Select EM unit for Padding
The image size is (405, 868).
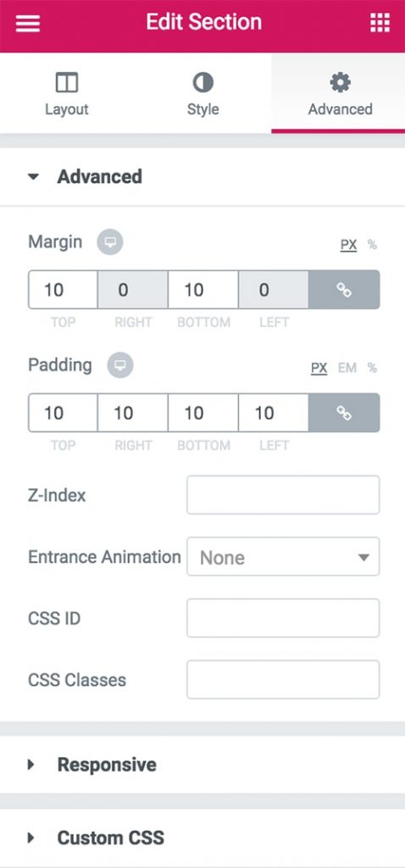(347, 368)
